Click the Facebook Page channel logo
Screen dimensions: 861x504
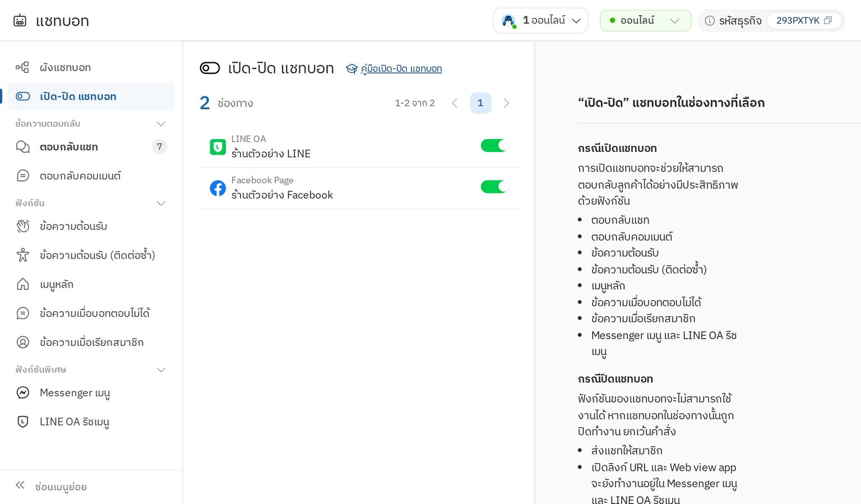tap(217, 188)
